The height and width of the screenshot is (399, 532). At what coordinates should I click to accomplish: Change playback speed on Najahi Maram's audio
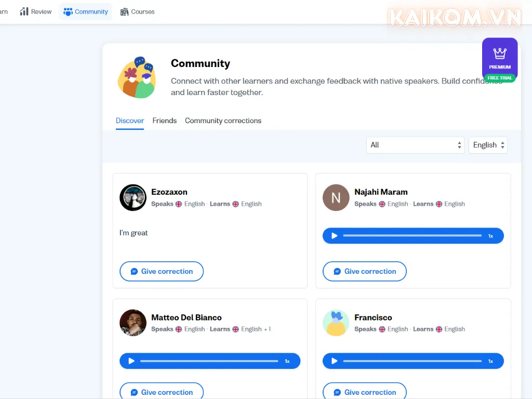coord(490,236)
